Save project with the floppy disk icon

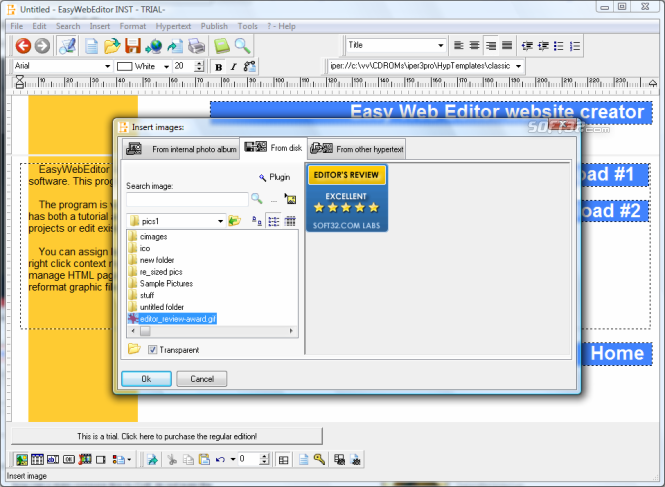pos(133,46)
